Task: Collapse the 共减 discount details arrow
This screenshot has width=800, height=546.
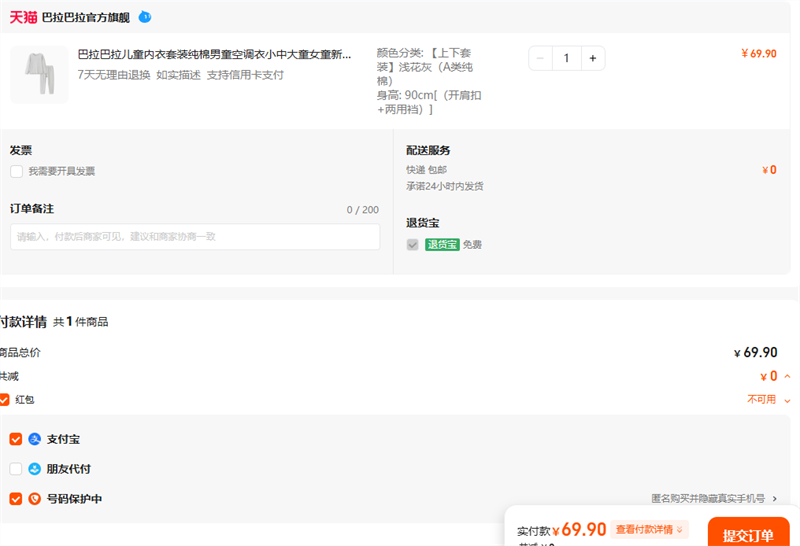Action: (787, 377)
